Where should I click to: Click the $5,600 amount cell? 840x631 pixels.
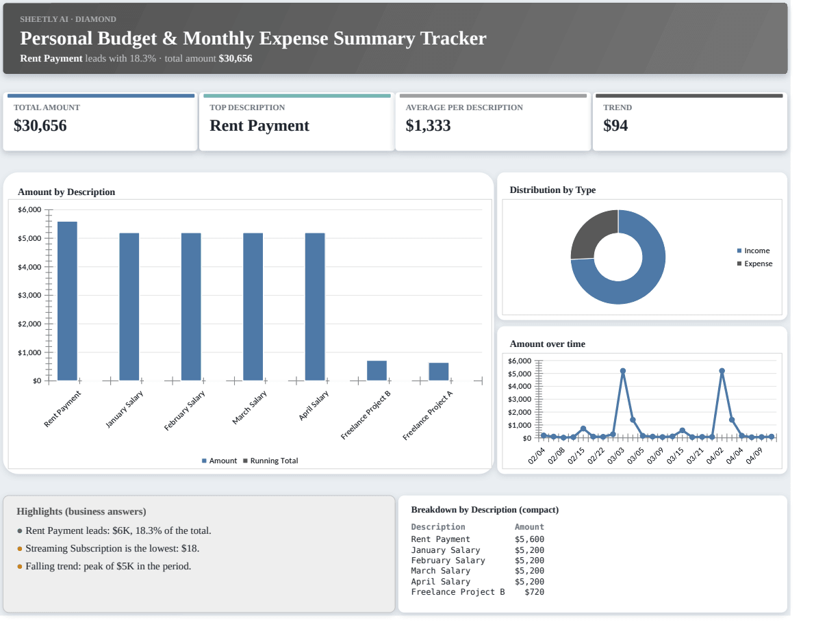pos(529,539)
